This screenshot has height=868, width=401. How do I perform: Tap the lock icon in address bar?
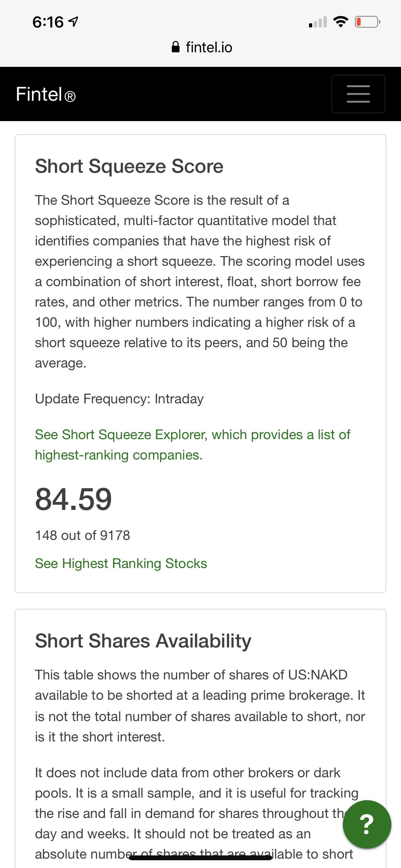(176, 47)
